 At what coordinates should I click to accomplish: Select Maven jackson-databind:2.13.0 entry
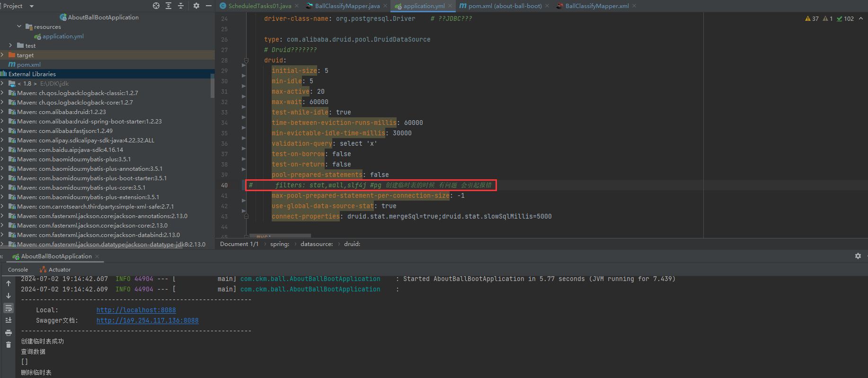point(99,235)
